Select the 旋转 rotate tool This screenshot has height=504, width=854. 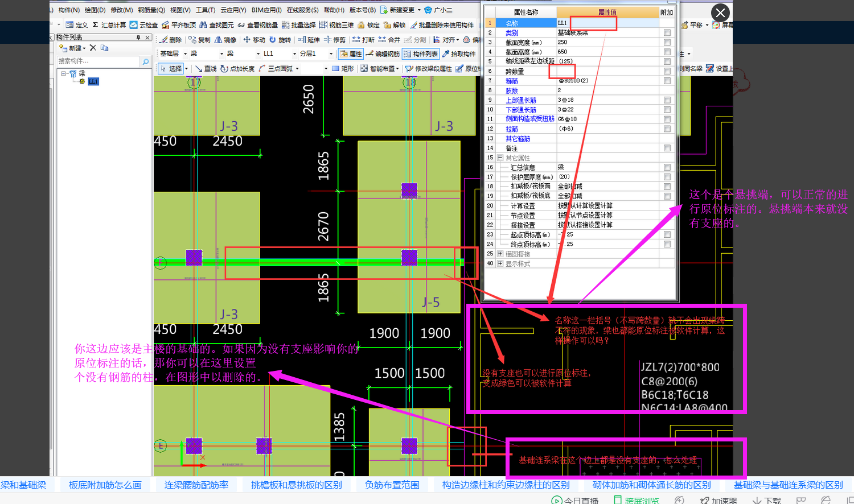click(x=280, y=40)
